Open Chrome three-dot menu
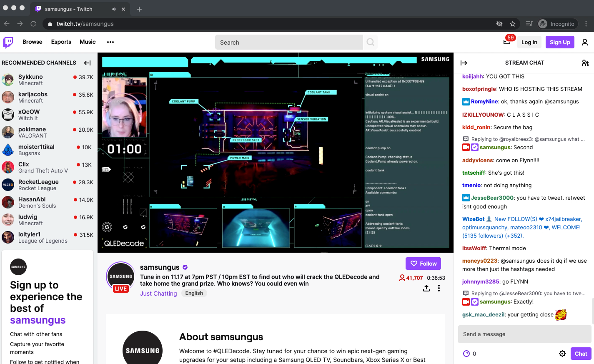This screenshot has width=594, height=364. tap(586, 24)
